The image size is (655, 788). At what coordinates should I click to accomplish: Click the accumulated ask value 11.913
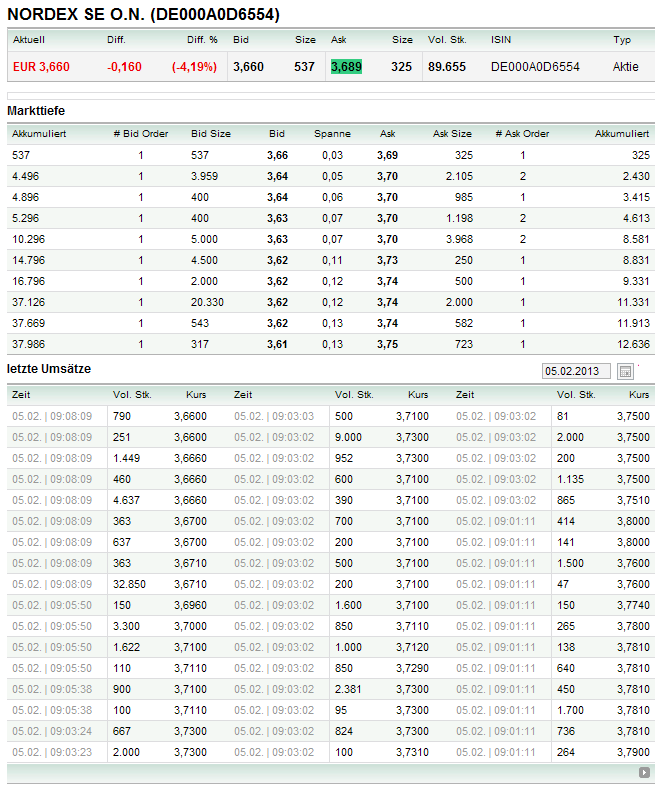coord(633,323)
